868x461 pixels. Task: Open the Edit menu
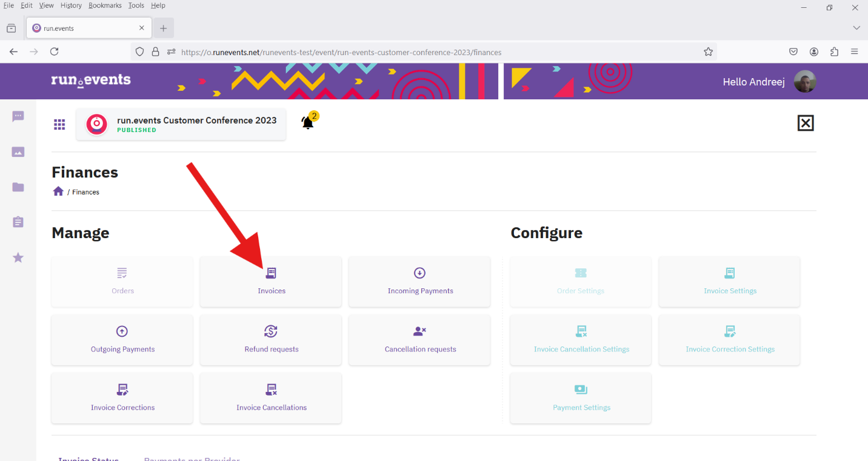[x=27, y=5]
